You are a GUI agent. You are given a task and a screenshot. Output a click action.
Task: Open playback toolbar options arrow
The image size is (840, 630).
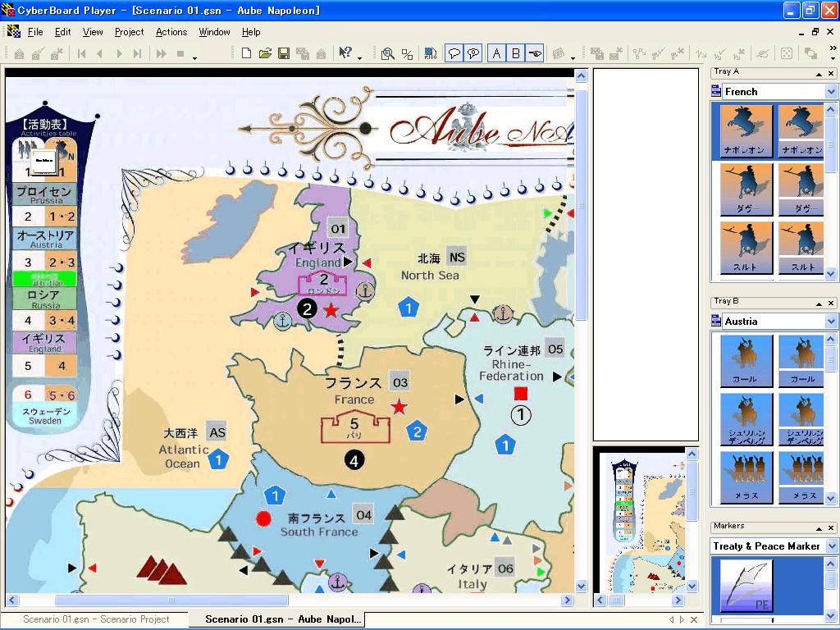point(195,57)
